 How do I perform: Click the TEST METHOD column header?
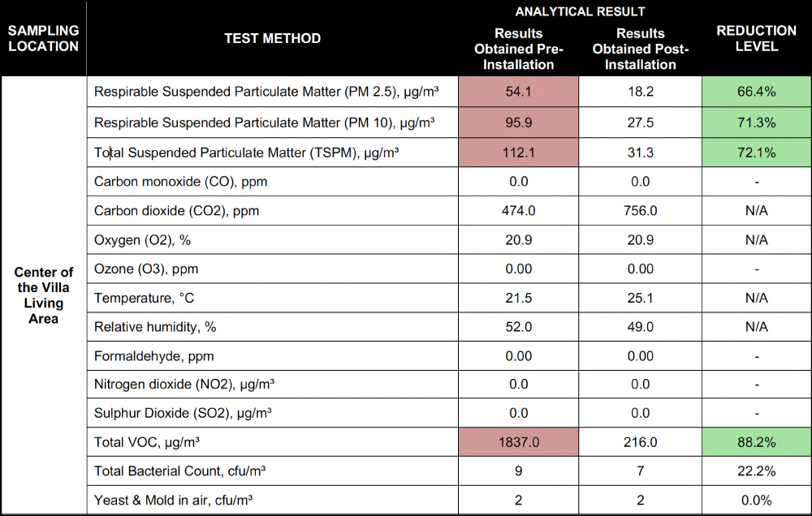click(x=272, y=38)
